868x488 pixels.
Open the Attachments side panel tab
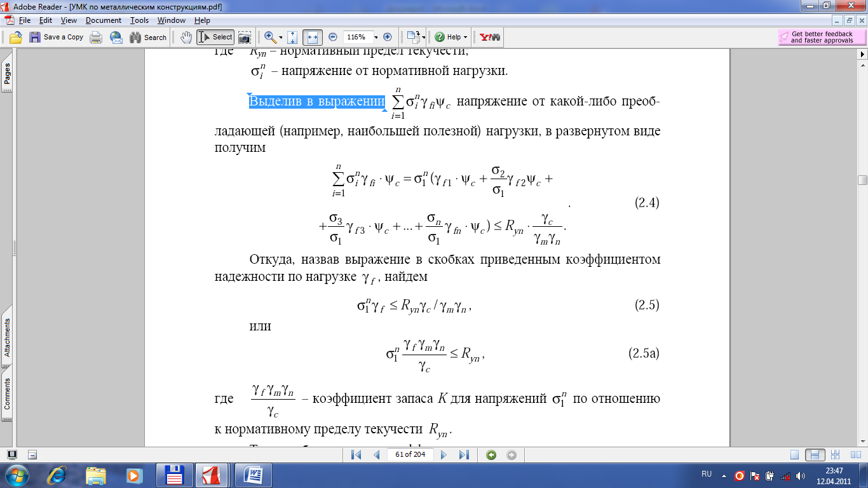pos(7,338)
